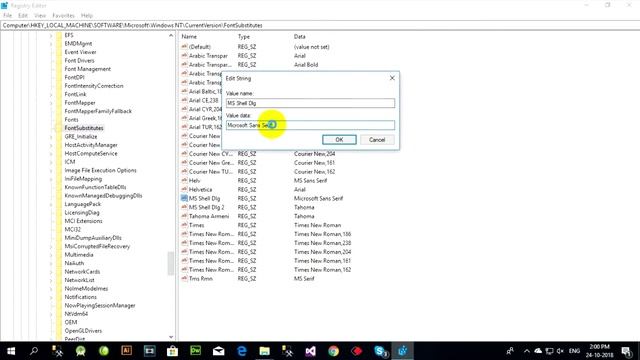The width and height of the screenshot is (640, 360).
Task: Select the Font Drivers key
Action: [79, 60]
